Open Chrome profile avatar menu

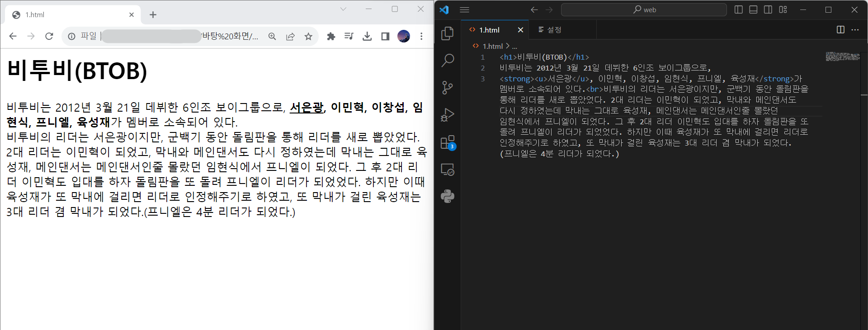pyautogui.click(x=404, y=36)
